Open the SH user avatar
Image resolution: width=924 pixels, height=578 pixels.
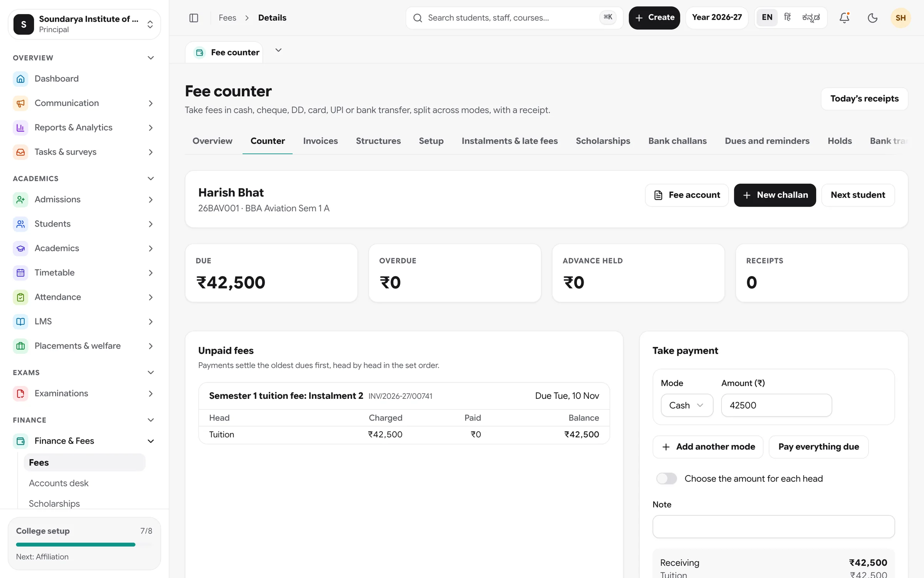pos(901,18)
